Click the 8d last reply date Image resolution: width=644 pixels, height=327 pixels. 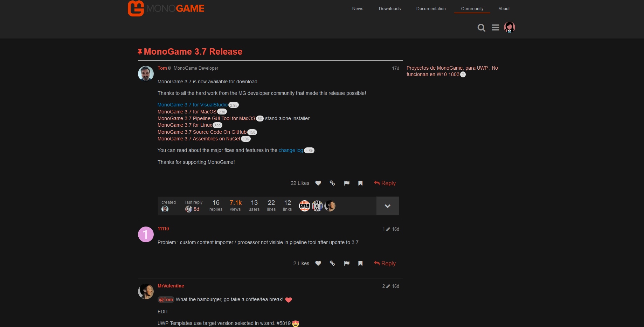pos(196,209)
